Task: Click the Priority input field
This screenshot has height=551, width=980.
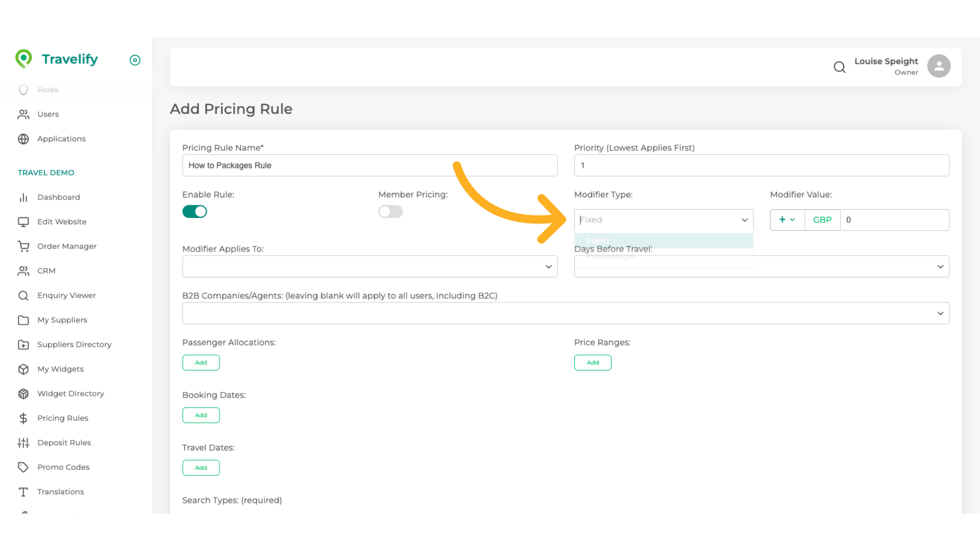Action: pos(761,165)
